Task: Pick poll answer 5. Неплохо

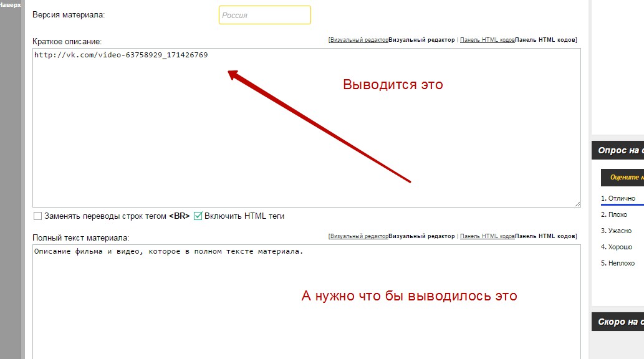Action: 618,263
